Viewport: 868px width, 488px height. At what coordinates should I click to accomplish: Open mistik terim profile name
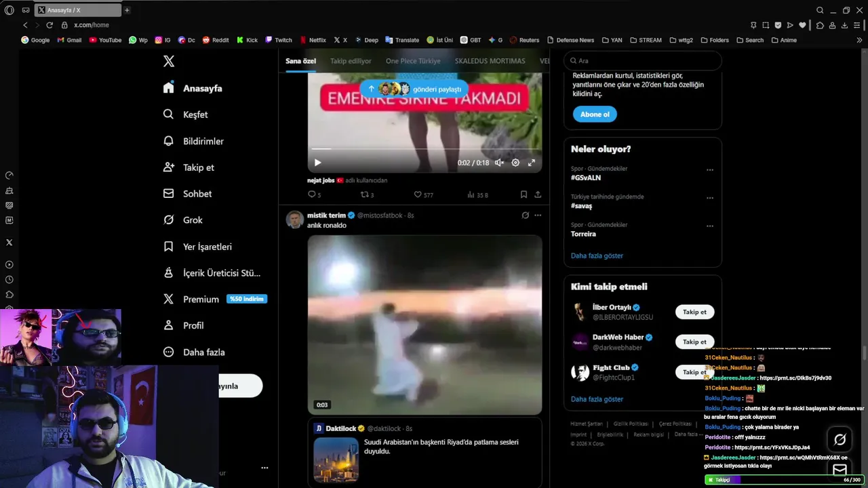(326, 216)
